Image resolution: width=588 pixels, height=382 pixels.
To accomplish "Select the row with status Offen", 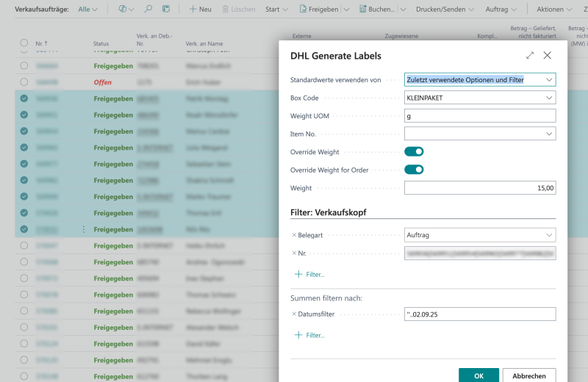I will 24,82.
